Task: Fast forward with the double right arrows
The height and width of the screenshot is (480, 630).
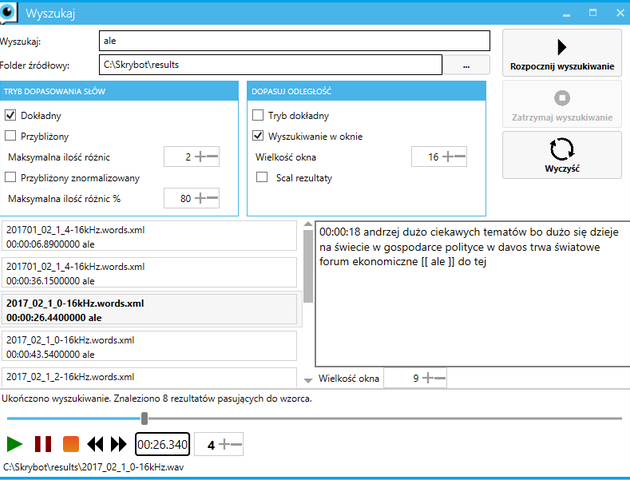Action: [119, 444]
